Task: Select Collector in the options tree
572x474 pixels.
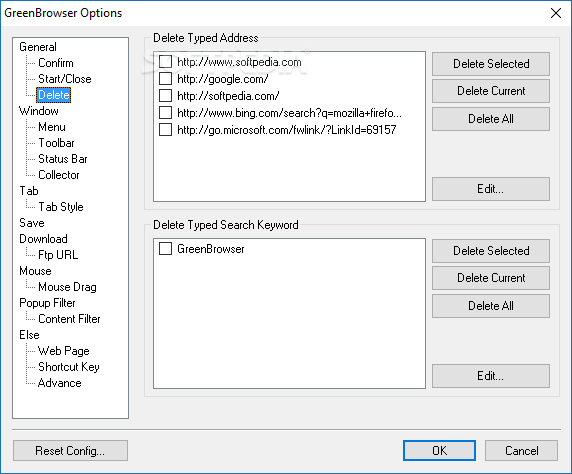Action: 59,175
